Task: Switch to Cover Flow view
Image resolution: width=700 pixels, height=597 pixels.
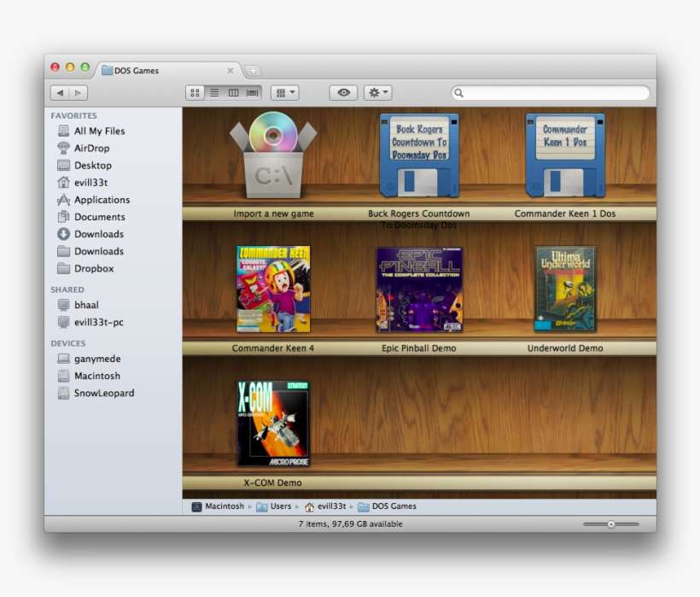Action: click(252, 93)
